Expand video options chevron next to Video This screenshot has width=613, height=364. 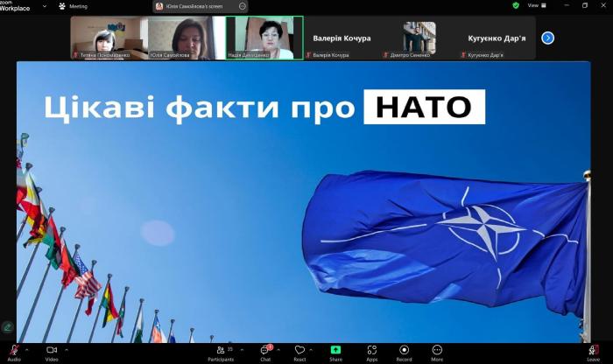tap(65, 350)
